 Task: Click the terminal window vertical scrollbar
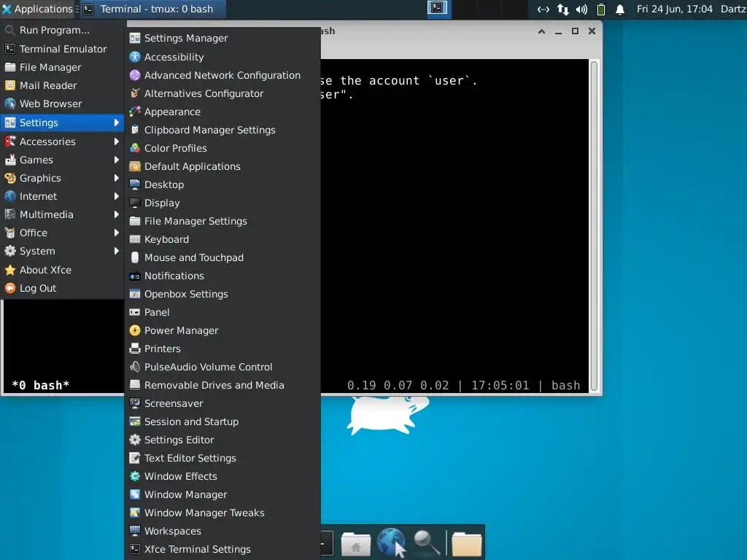click(594, 225)
